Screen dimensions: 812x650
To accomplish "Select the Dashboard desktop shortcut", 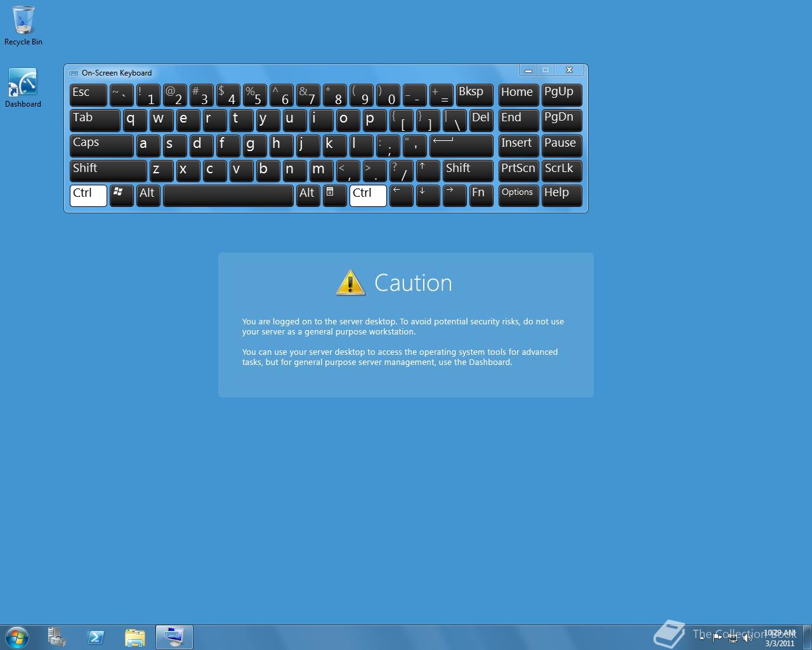I will [23, 88].
